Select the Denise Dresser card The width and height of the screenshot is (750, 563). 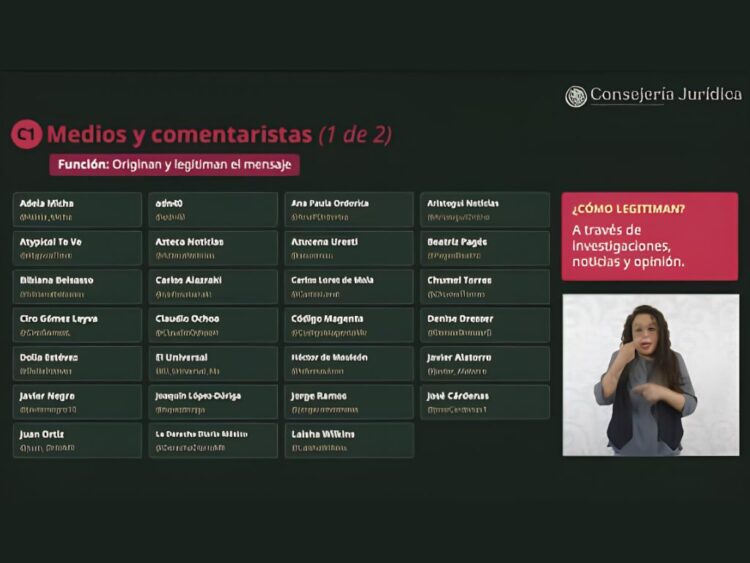[x=485, y=325]
